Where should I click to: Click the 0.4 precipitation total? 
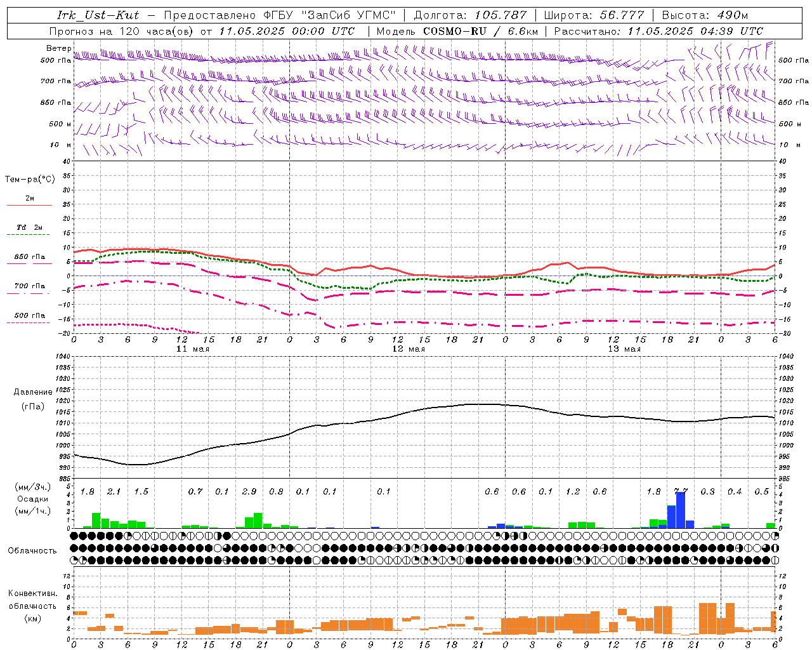(735, 491)
